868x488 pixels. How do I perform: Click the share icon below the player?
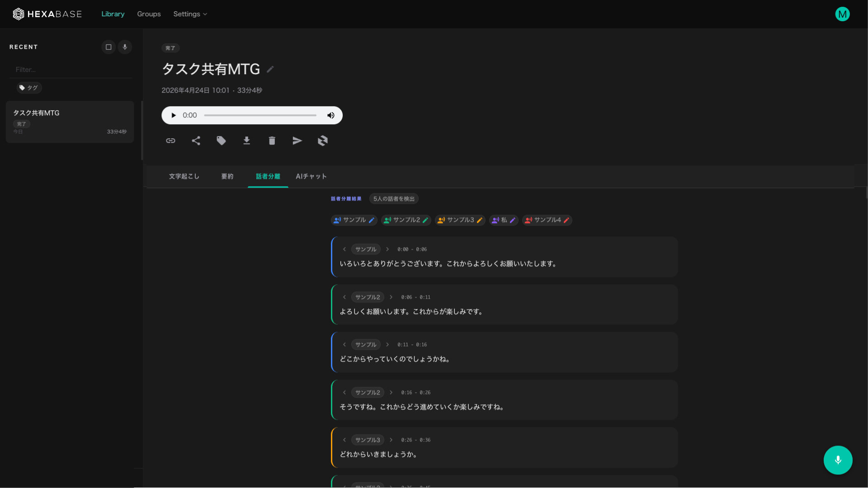tap(196, 141)
